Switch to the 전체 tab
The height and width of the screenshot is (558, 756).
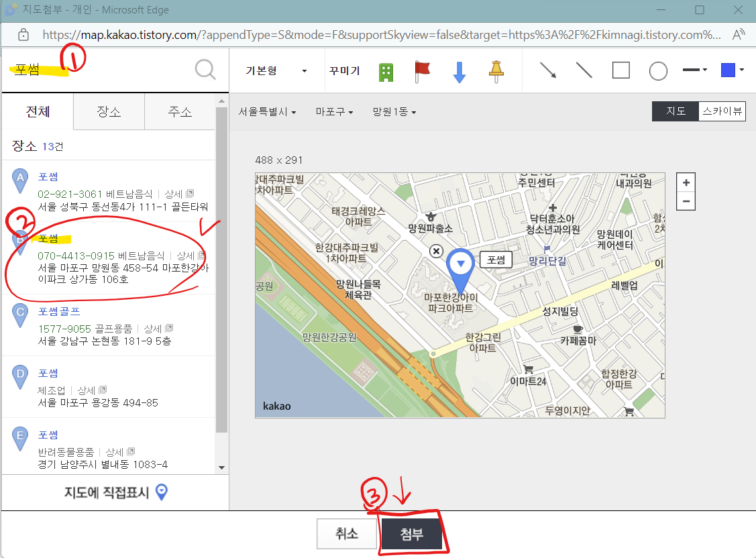point(38,112)
